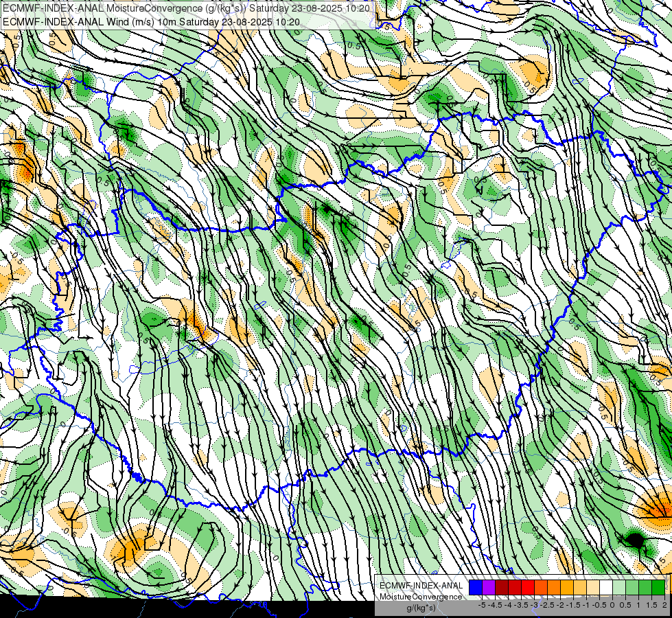
Task: Click the '-3.5' legend scale value
Action: [521, 605]
